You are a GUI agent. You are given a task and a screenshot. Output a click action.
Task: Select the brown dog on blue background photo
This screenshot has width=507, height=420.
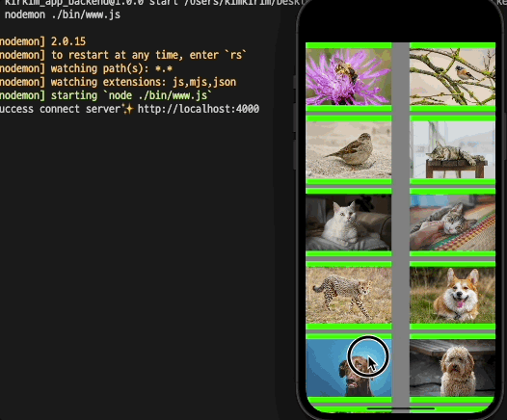click(349, 368)
